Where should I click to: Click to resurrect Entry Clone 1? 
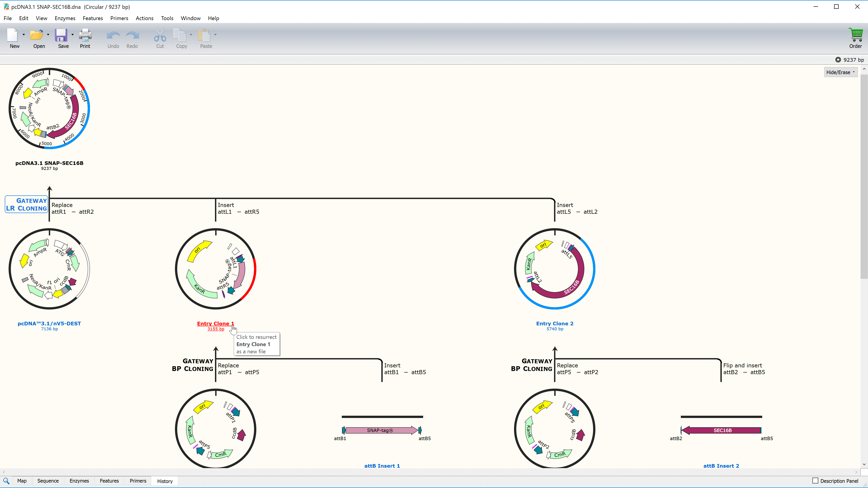click(x=216, y=324)
